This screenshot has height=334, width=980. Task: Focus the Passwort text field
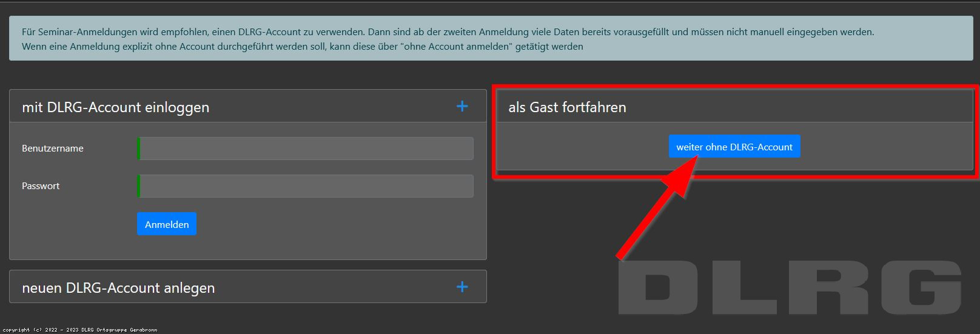306,186
